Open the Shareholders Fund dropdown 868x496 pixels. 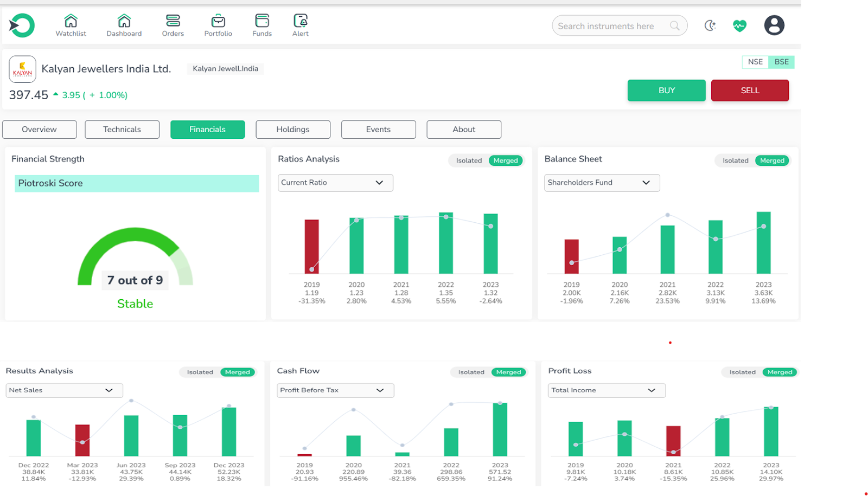tap(602, 183)
